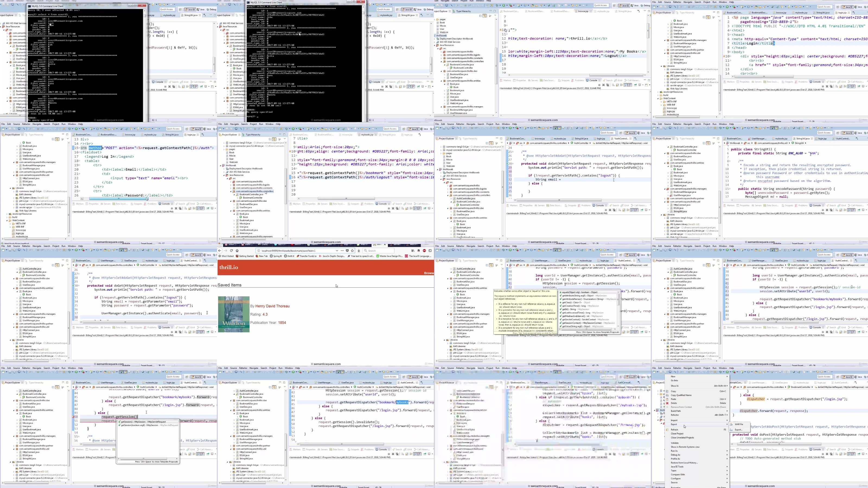Select Close Project in the context menu

pos(697,434)
